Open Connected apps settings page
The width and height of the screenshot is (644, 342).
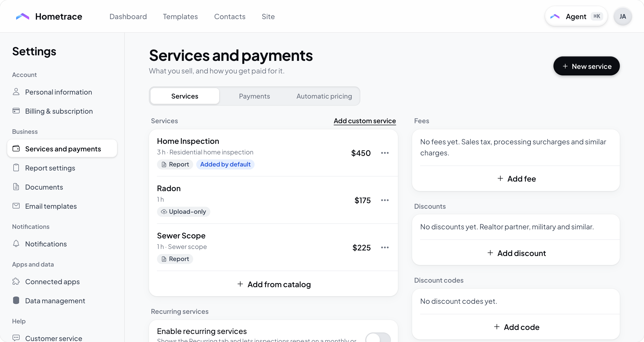pyautogui.click(x=62, y=281)
